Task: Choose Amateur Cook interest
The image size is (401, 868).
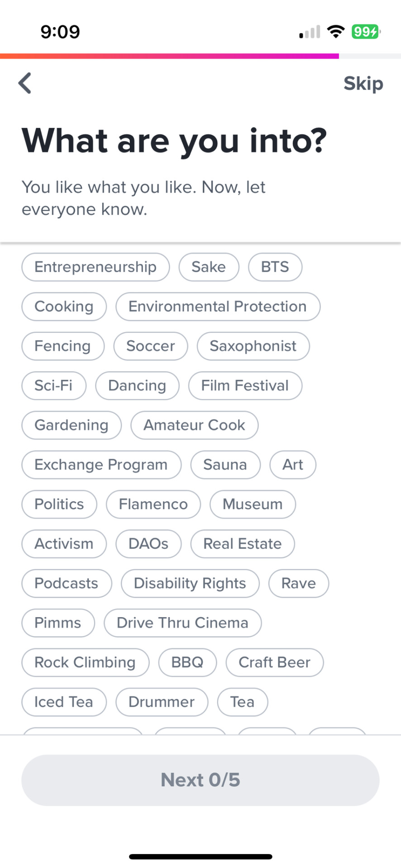Action: pos(194,425)
